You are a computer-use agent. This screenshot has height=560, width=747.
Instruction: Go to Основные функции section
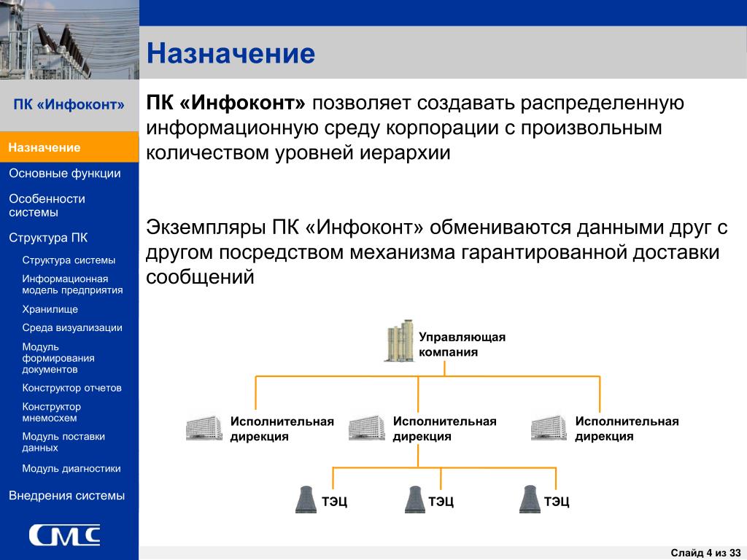coord(65,174)
